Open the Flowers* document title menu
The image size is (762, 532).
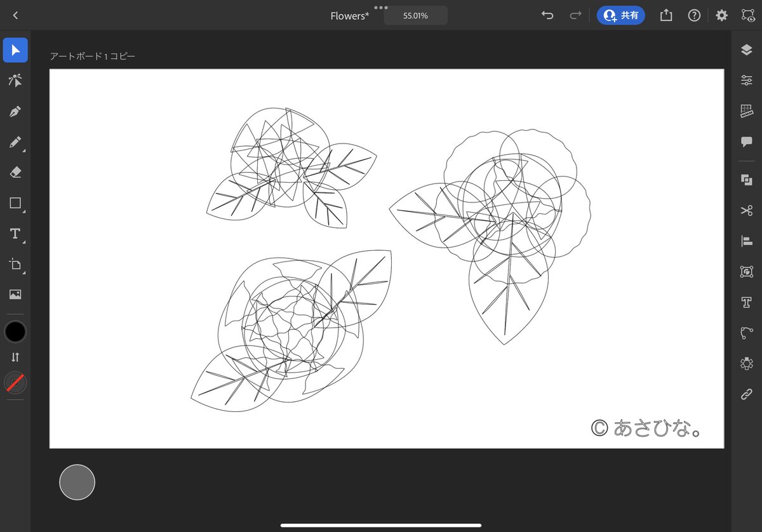[349, 16]
